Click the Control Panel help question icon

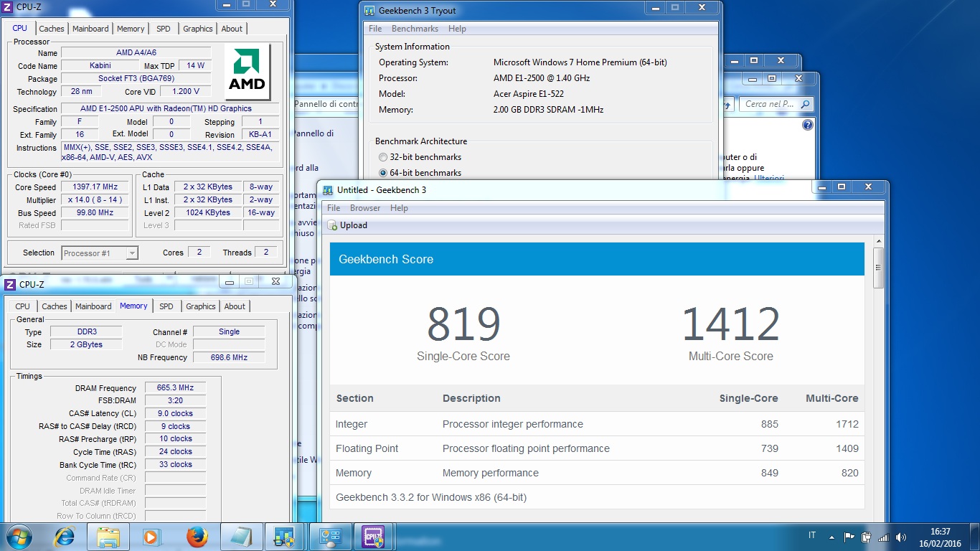808,125
